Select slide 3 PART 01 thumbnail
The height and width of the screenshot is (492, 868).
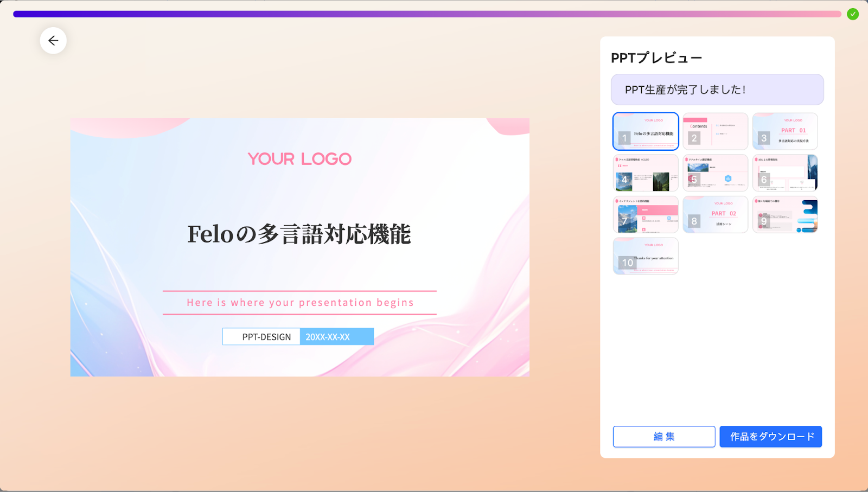[x=785, y=131]
